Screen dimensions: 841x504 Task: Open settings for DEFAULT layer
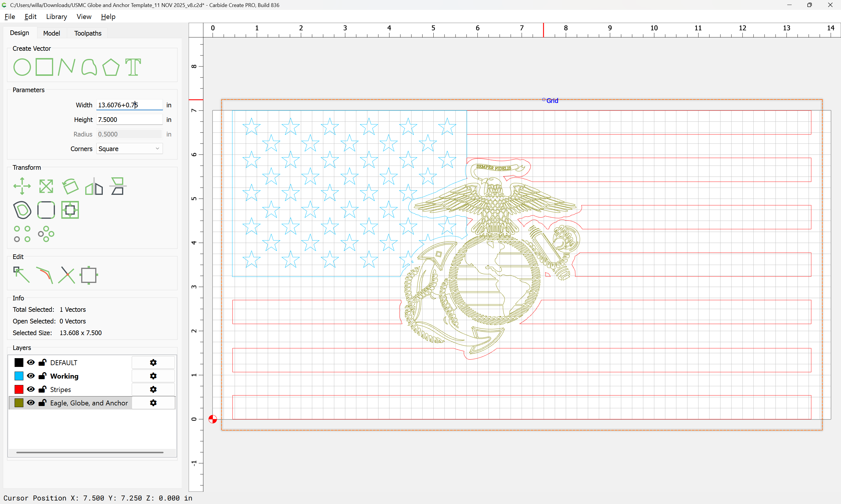[153, 363]
